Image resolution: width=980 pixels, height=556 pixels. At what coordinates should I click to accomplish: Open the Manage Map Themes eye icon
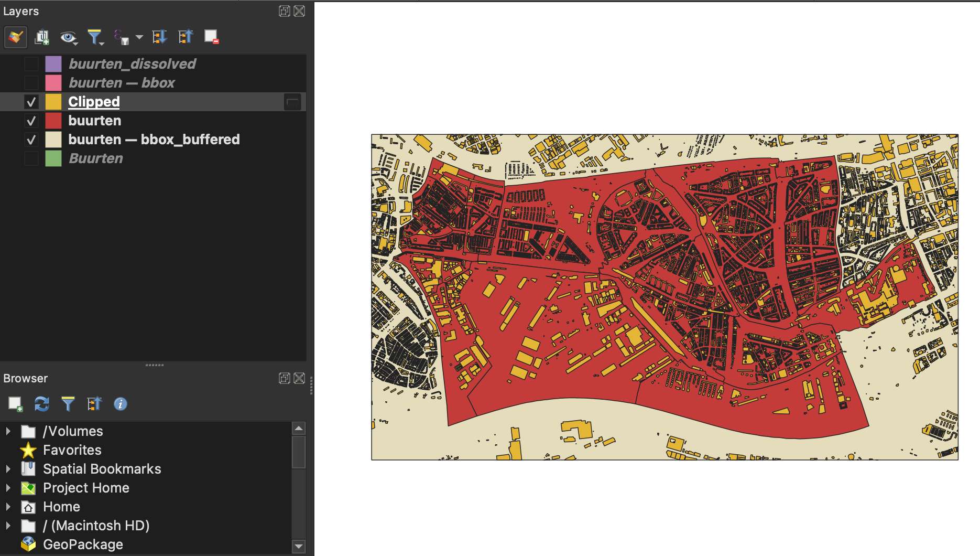tap(68, 37)
